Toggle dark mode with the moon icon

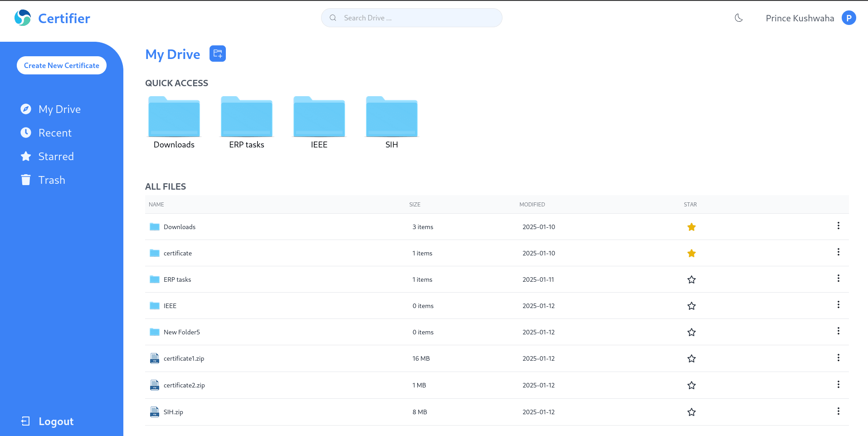point(739,18)
